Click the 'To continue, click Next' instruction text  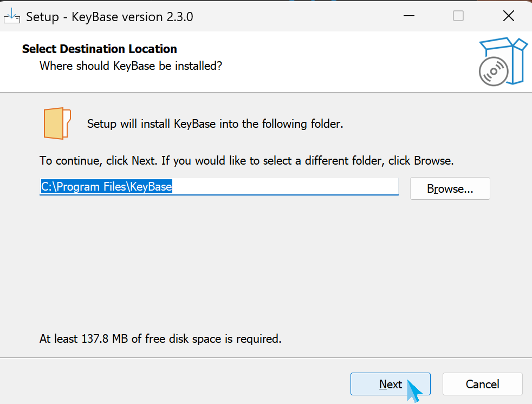[246, 161]
